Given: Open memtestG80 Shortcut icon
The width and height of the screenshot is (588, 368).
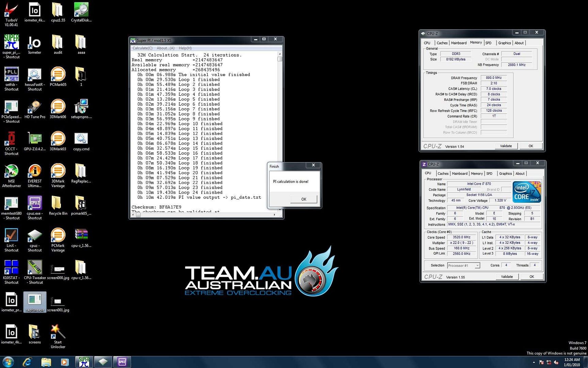Looking at the screenshot, I should pos(11,208).
